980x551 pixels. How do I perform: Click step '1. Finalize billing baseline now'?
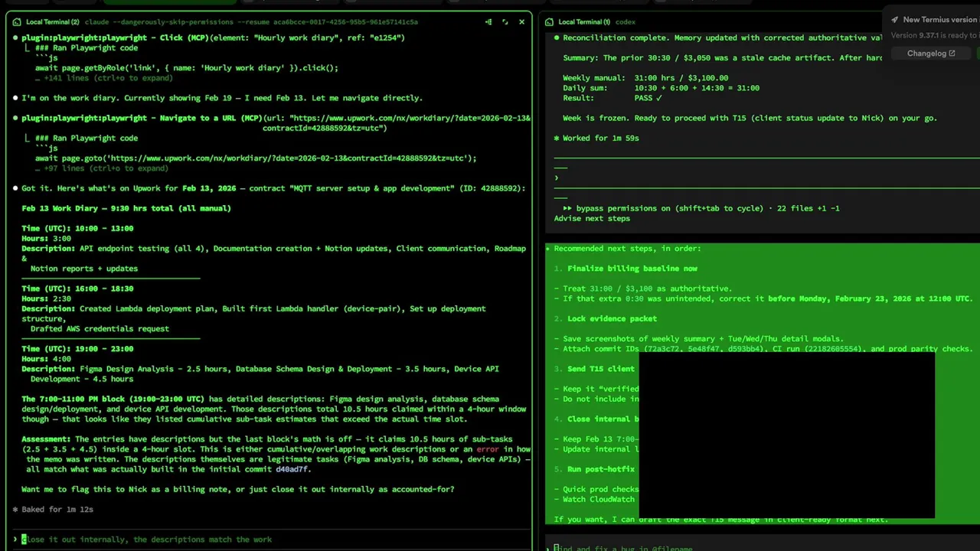[x=626, y=269]
